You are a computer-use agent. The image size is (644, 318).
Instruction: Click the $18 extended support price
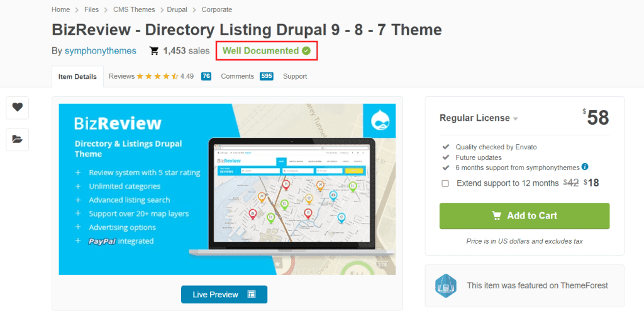(591, 183)
